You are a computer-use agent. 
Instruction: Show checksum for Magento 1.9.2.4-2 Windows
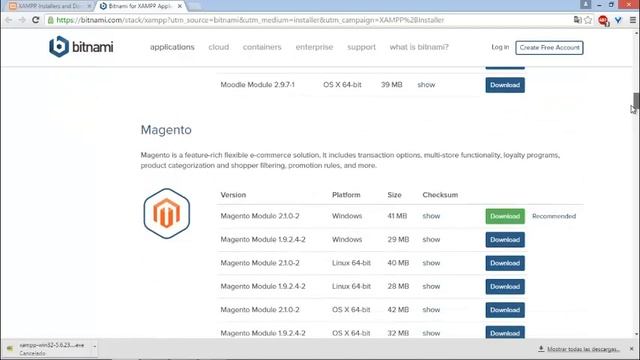pos(431,240)
